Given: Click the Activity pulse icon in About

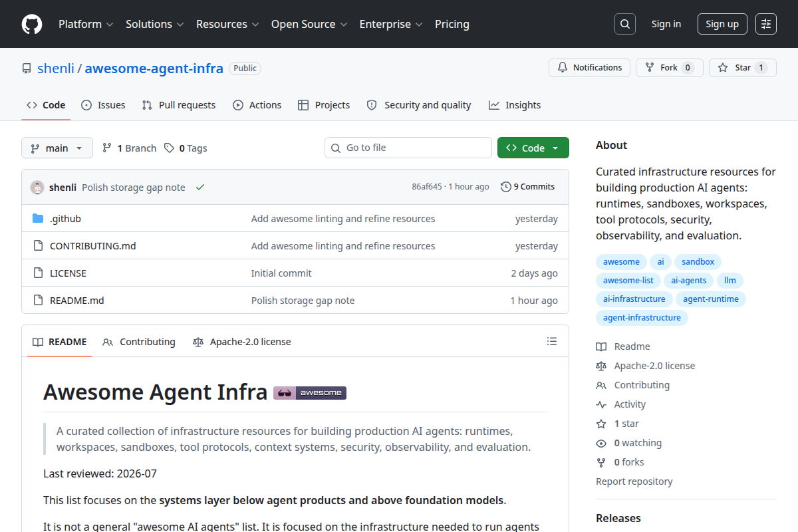Looking at the screenshot, I should click(601, 404).
